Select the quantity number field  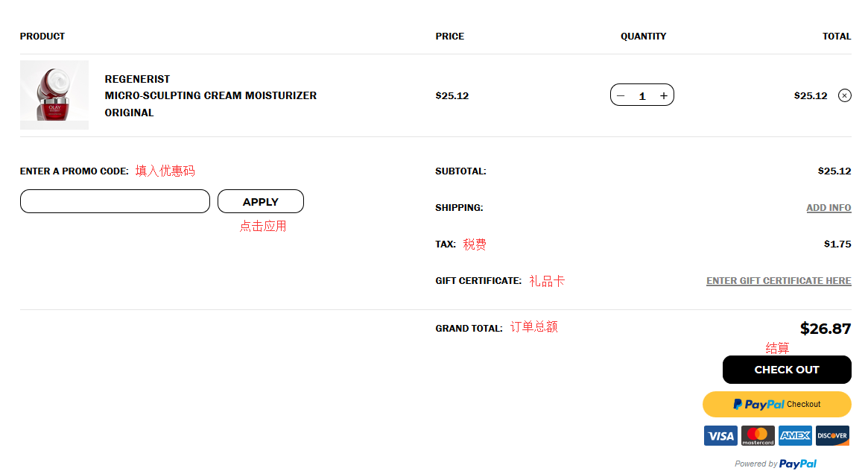(x=642, y=96)
